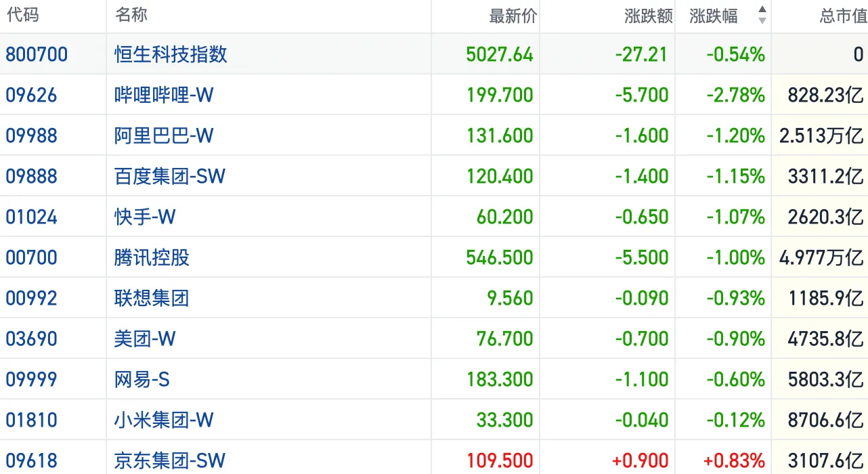Click the 2.513万亿 market cap cell
The width and height of the screenshot is (868, 474).
pos(821,135)
